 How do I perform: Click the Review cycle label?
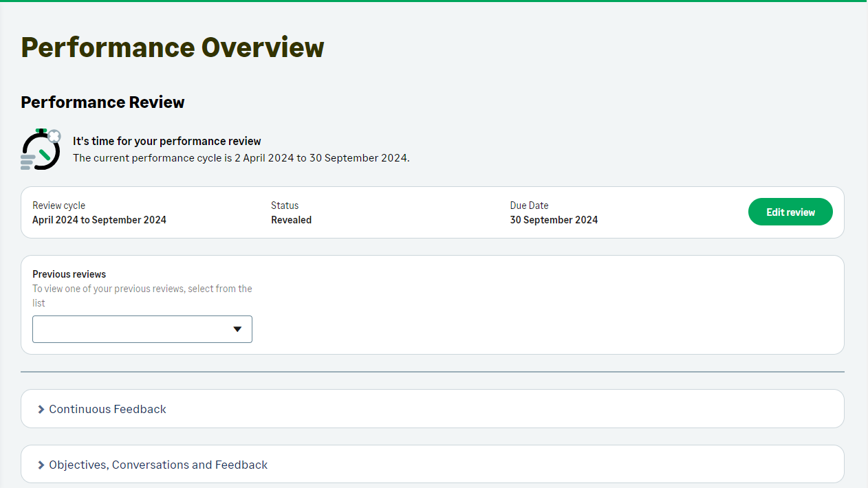point(59,206)
